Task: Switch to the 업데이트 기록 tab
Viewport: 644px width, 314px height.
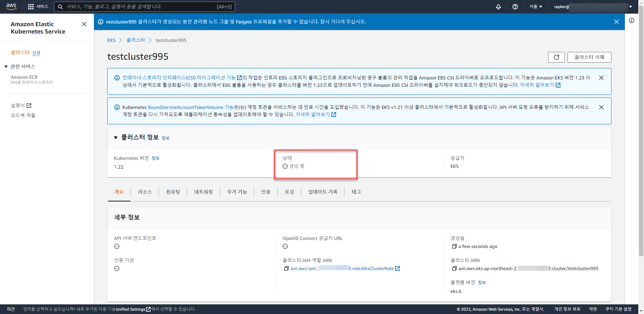Action: (x=323, y=192)
